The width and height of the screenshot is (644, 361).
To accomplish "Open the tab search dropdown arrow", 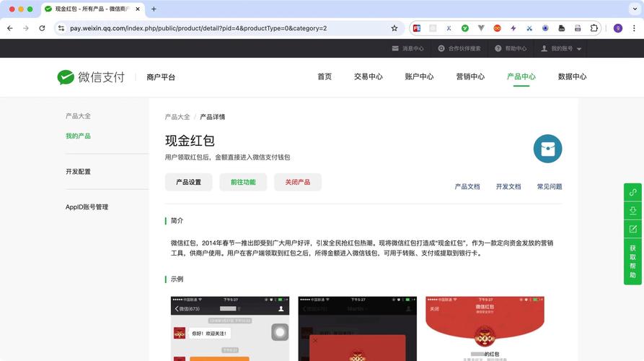I will [x=635, y=9].
